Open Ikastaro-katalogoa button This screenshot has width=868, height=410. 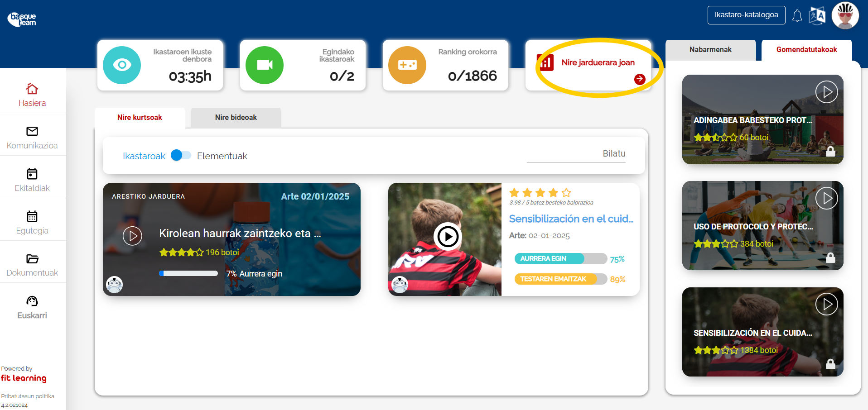coord(746,15)
